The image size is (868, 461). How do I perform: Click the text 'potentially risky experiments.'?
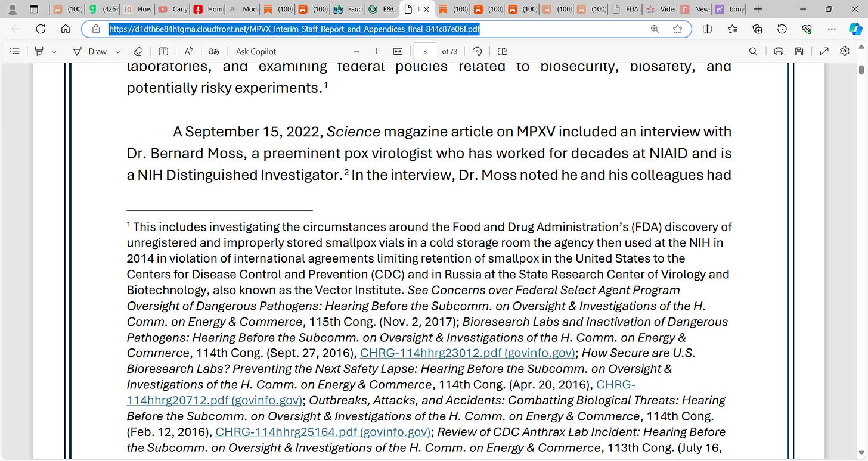[x=224, y=88]
